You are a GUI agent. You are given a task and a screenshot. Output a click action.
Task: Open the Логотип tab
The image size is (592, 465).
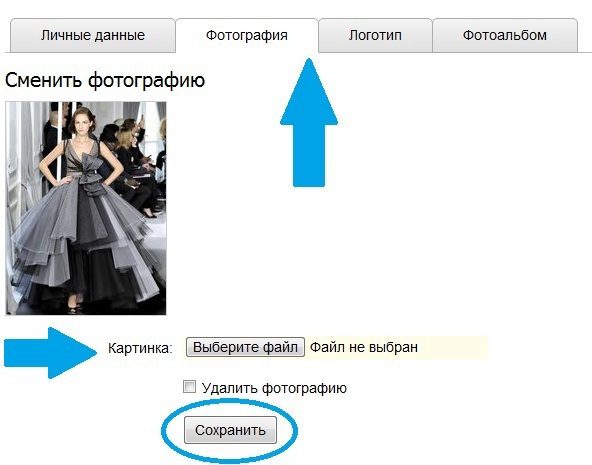(375, 35)
